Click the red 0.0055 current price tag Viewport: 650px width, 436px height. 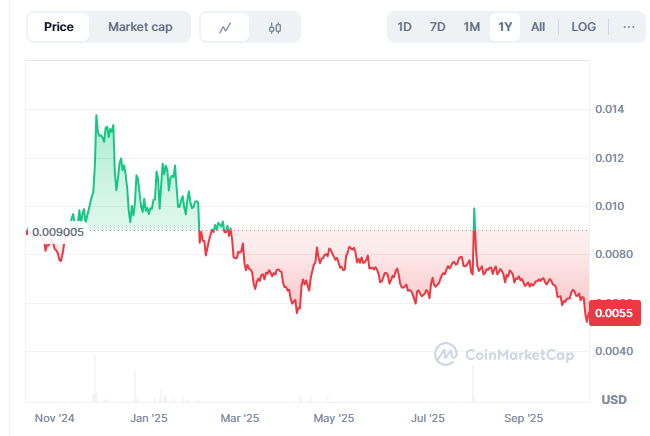click(612, 313)
